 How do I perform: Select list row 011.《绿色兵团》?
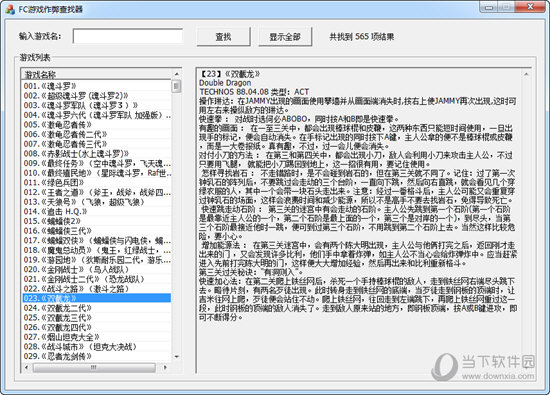(97, 182)
